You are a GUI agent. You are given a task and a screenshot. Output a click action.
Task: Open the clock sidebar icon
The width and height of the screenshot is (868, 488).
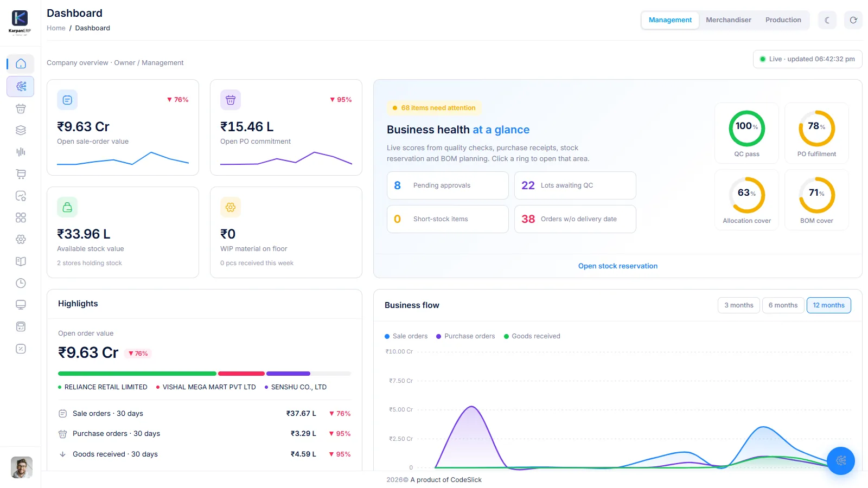pos(21,283)
